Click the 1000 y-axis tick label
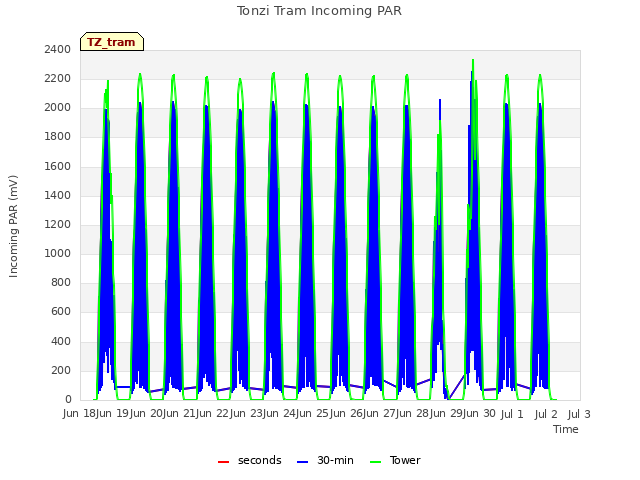The width and height of the screenshot is (640, 480). pos(58,253)
